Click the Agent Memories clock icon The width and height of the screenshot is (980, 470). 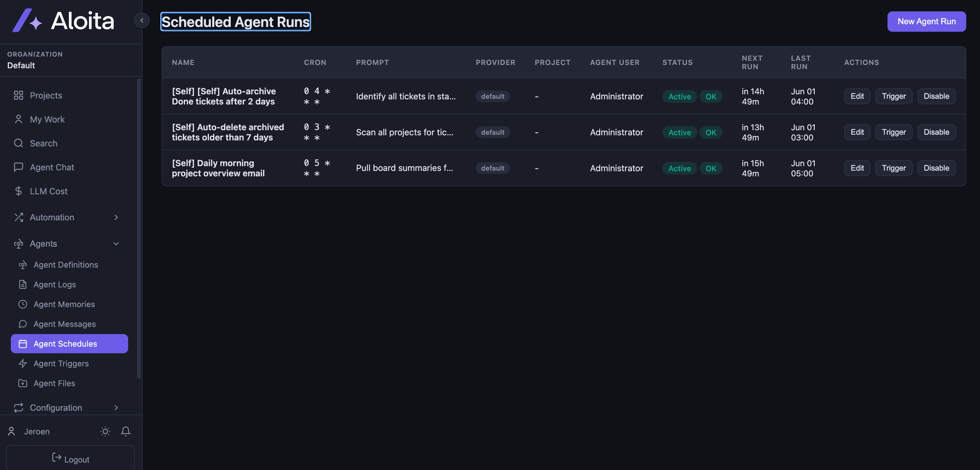click(x=23, y=304)
